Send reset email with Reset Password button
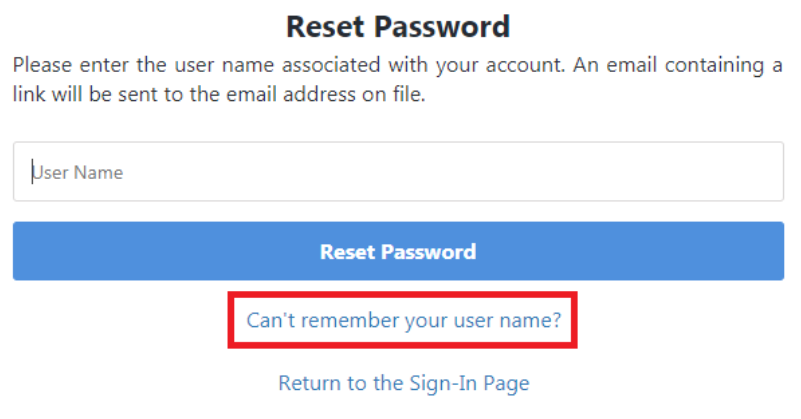This screenshot has height=419, width=801. coord(398,251)
